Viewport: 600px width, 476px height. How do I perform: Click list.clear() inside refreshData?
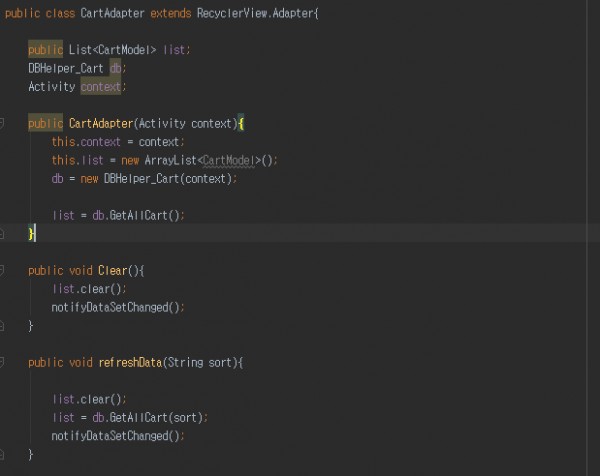[x=86, y=399]
